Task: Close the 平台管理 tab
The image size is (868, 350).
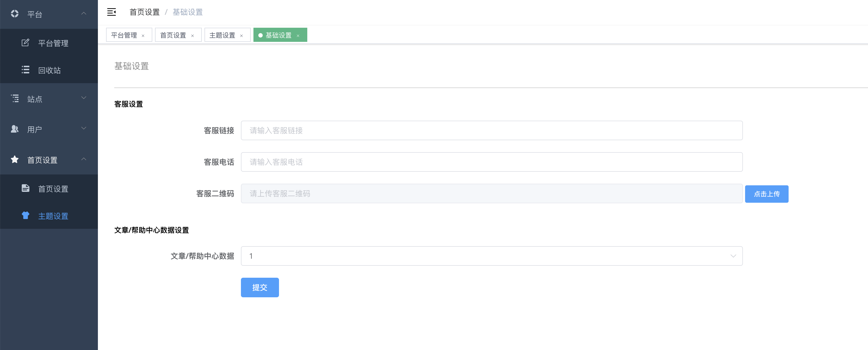Action: [143, 36]
